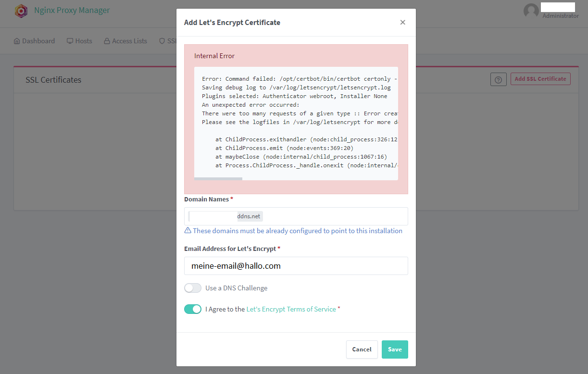The width and height of the screenshot is (588, 374).
Task: Click the 'Error: Command failed' line
Action: click(x=300, y=79)
